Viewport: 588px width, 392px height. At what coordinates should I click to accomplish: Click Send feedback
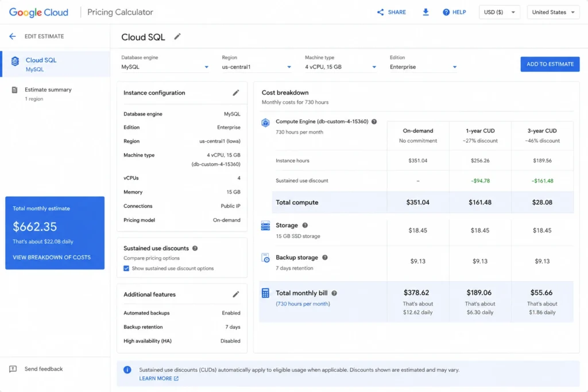44,369
